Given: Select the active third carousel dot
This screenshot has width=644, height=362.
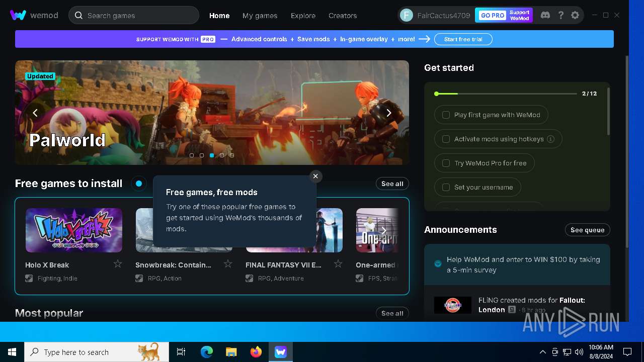Looking at the screenshot, I should point(212,155).
